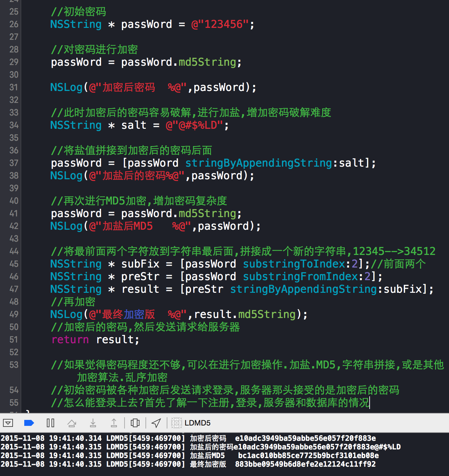This screenshot has height=476, width=449.
Task: Click the return keyword on line 51
Action: coord(70,340)
